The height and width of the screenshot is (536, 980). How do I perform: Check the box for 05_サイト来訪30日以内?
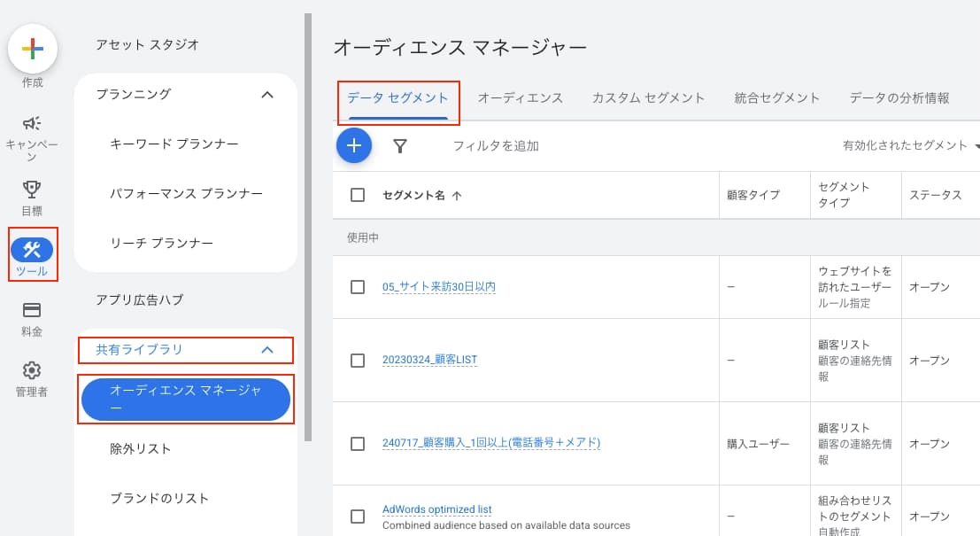click(358, 287)
